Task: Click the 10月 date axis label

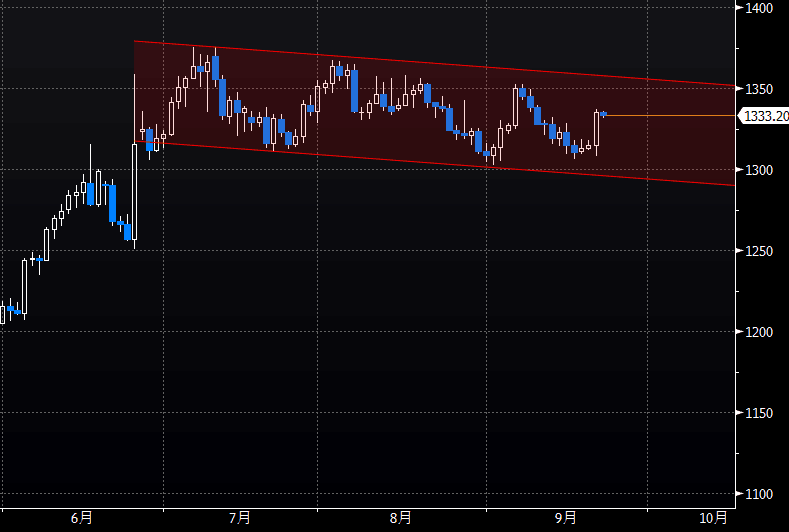Action: [713, 517]
